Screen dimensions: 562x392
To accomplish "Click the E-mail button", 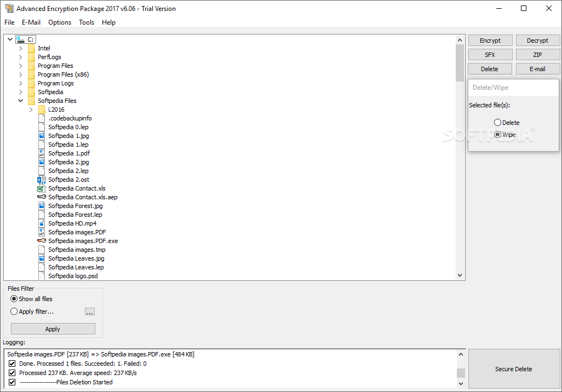I will tap(538, 69).
